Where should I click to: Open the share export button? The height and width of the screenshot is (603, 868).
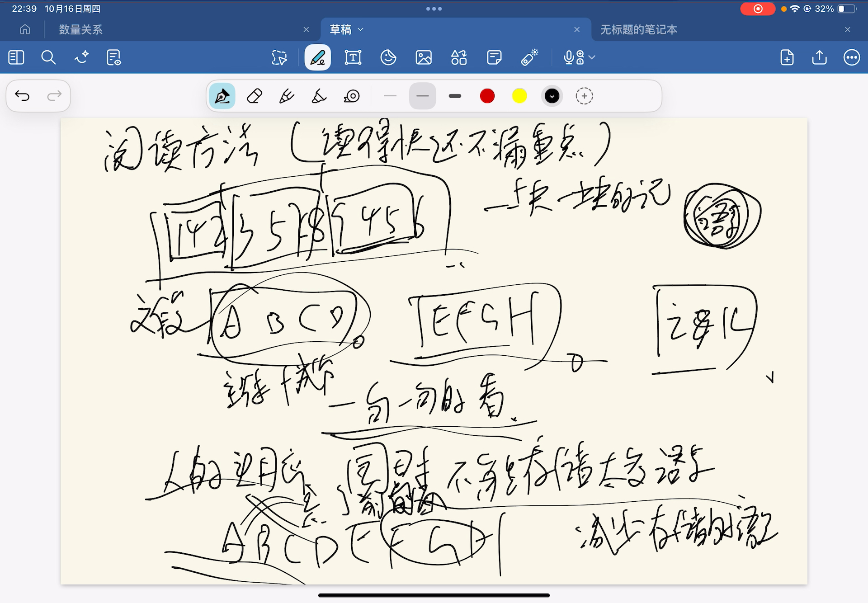pos(819,58)
